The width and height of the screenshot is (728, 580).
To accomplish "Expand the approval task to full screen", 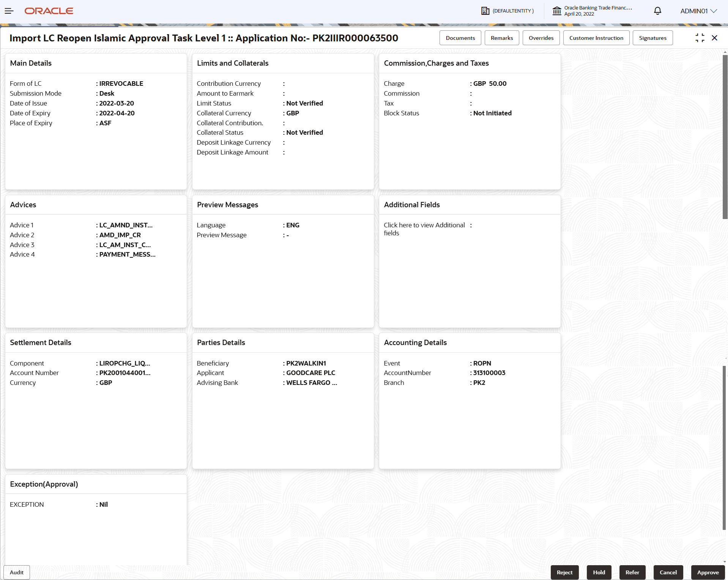I will click(700, 38).
